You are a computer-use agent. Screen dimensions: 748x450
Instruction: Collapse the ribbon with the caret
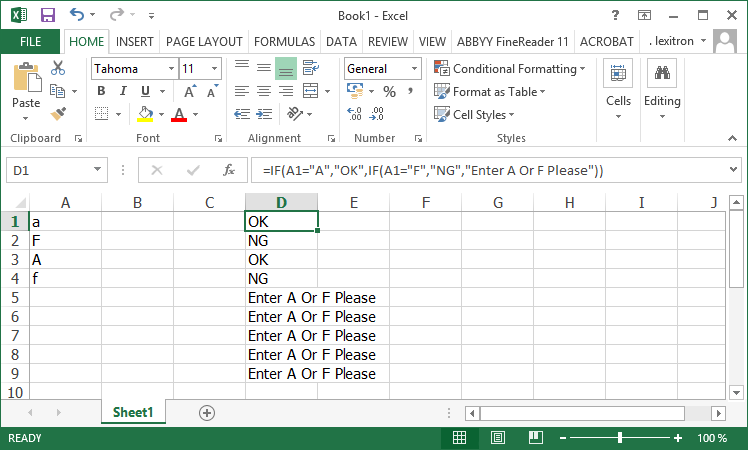click(x=732, y=138)
